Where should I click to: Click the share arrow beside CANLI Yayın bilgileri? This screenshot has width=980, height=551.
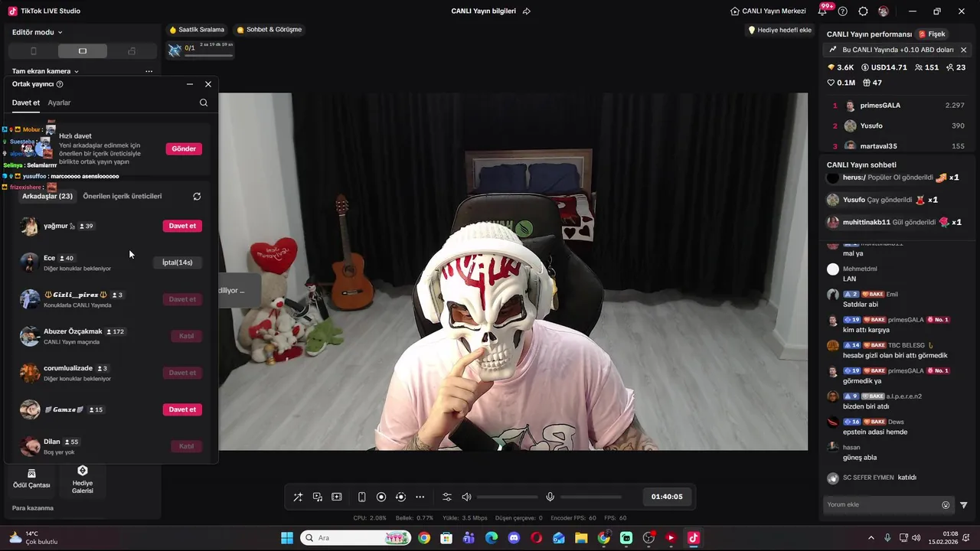(x=527, y=11)
